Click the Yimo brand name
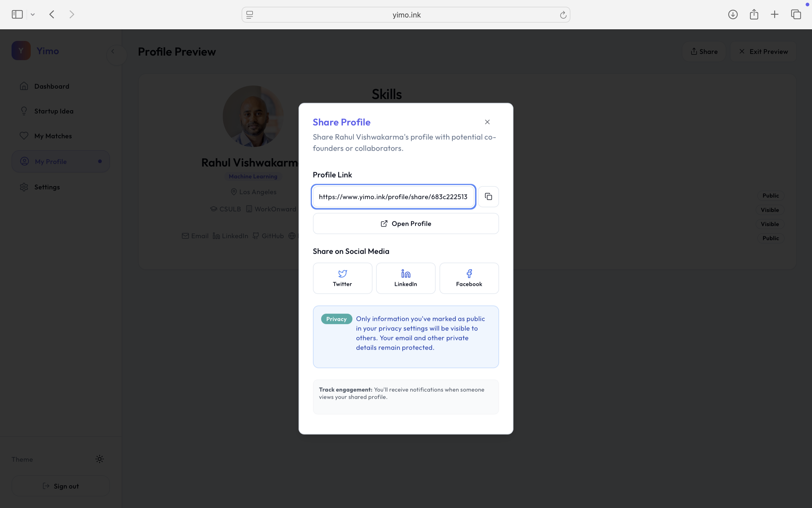Image resolution: width=812 pixels, height=508 pixels. pyautogui.click(x=48, y=51)
